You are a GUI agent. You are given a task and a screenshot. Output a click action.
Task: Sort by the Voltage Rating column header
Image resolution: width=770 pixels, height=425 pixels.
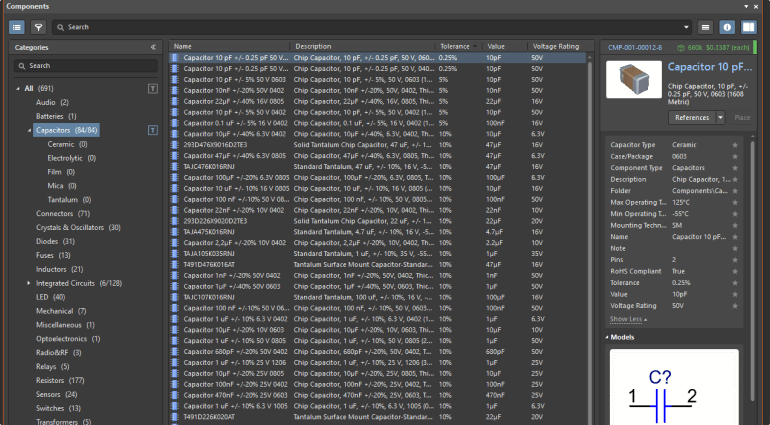556,46
